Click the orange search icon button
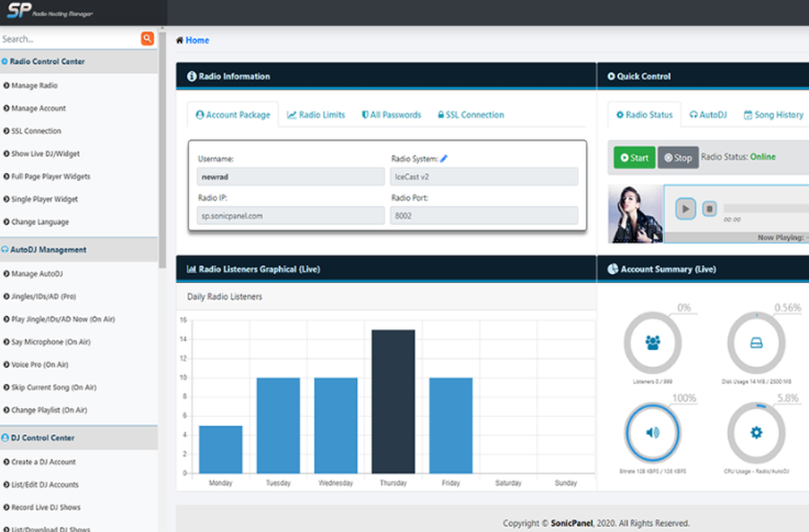 click(x=147, y=38)
